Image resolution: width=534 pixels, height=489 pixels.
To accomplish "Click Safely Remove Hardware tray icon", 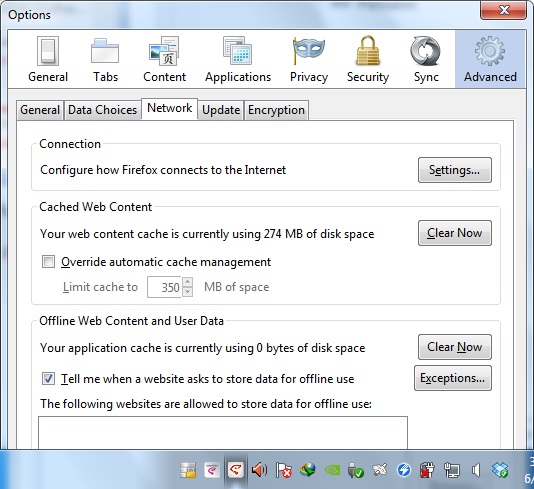I will pos(356,471).
